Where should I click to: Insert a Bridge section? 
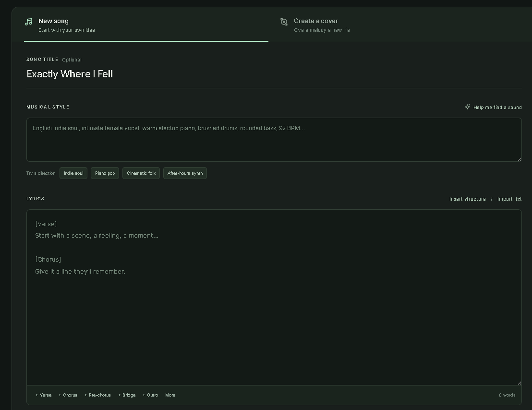(127, 395)
